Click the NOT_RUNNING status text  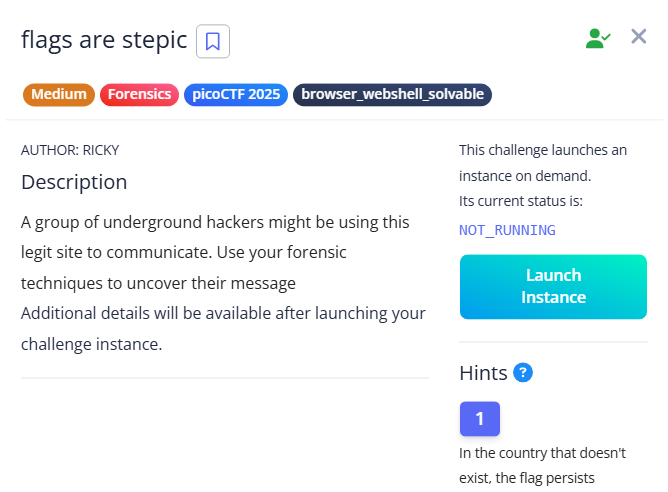tap(507, 230)
